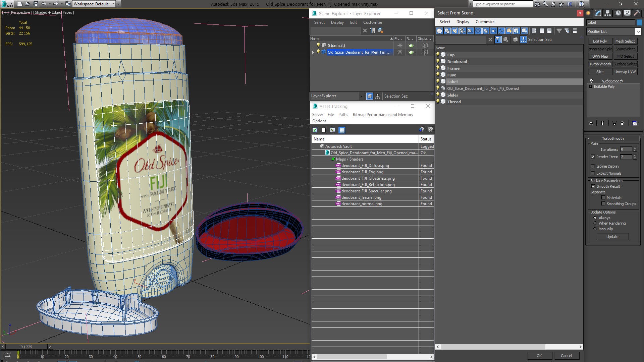The width and height of the screenshot is (644, 362).
Task: Open Display menu in Select From Scene
Action: (463, 22)
